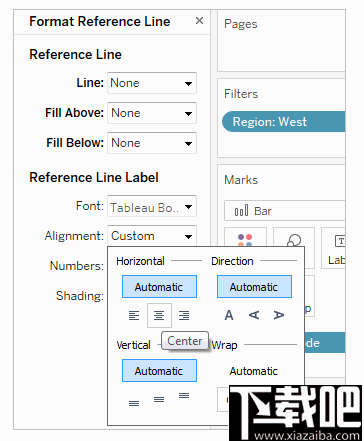
Task: Open the Fill Below dropdown
Action: point(152,143)
